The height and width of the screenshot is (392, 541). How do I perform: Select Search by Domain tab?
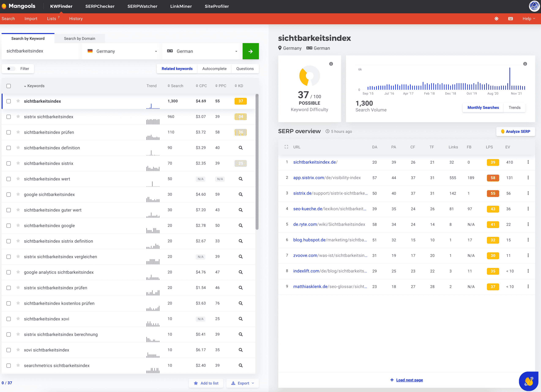point(79,38)
